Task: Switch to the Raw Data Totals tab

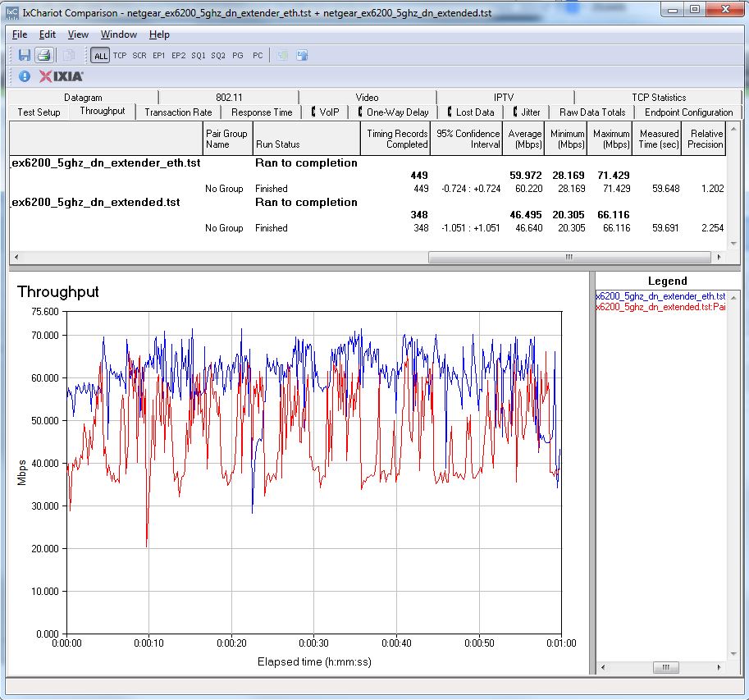Action: 592,112
